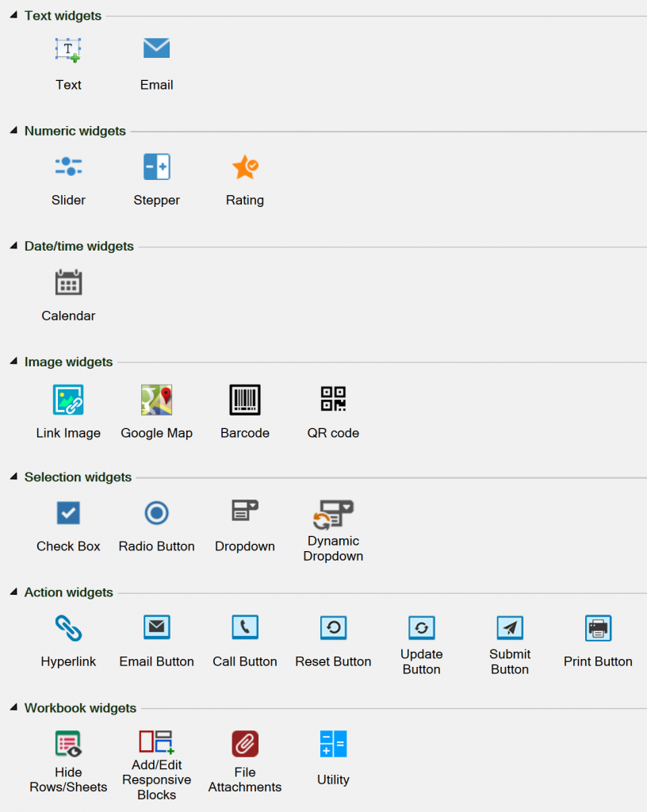Insert a QR code widget
647x812 pixels.
(333, 400)
